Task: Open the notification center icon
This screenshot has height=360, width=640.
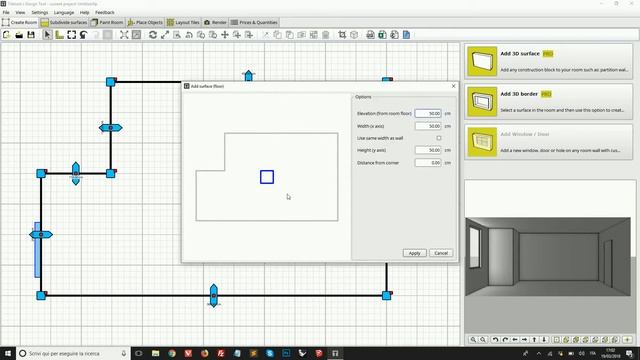Action: coord(630,353)
